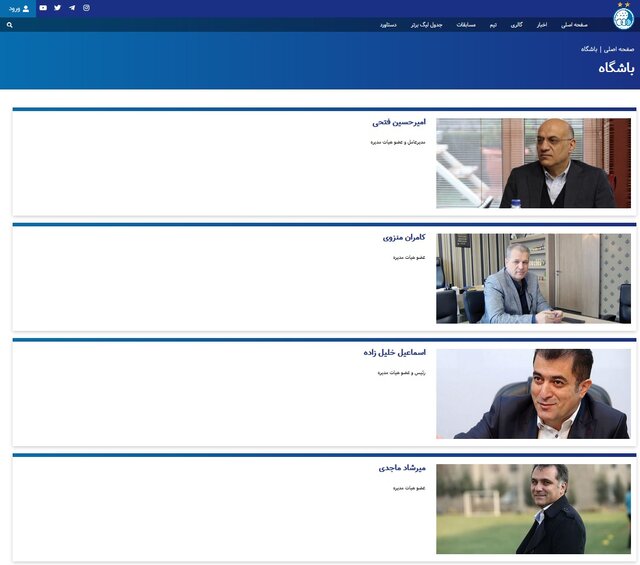Screen dimensions: 640x565
Task: Click باشگاه breadcrumb link
Action: pos(589,49)
